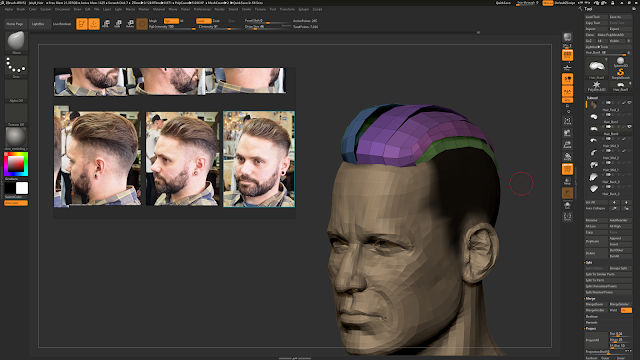Open the Zplugin menu
The width and height of the screenshot is (640, 360).
pos(304,9)
